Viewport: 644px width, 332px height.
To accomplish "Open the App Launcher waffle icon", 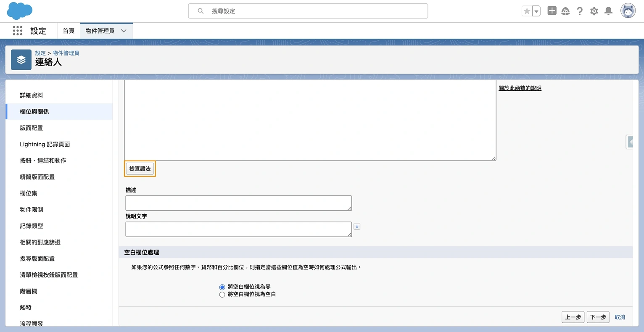I will pos(17,31).
